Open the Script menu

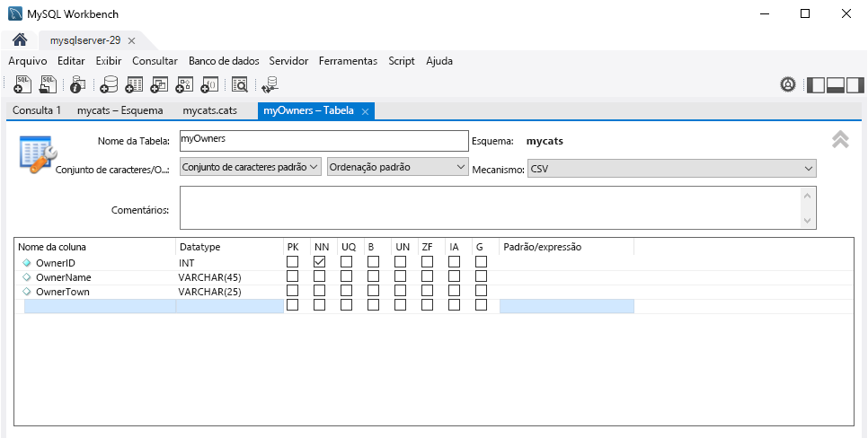[x=402, y=61]
